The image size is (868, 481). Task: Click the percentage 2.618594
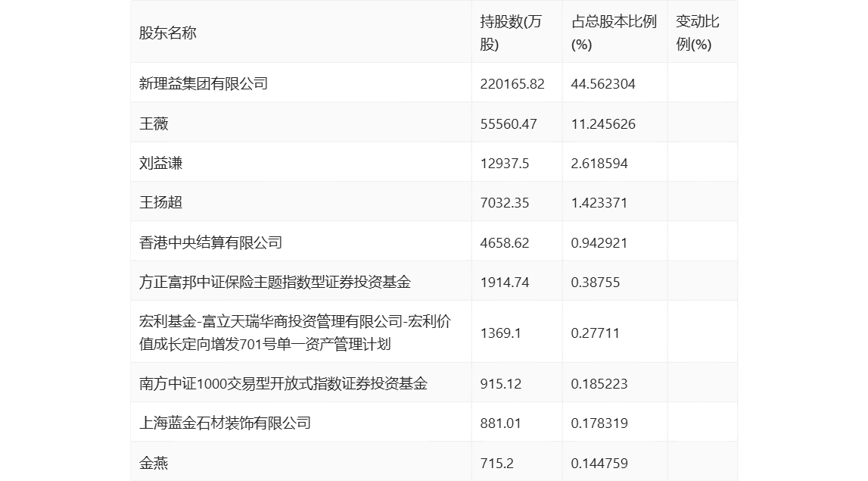(x=599, y=164)
